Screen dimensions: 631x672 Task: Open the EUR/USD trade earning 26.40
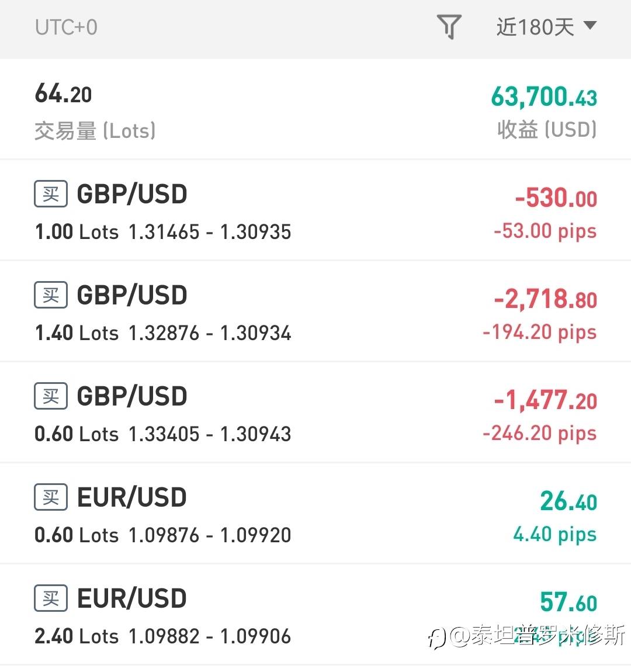click(315, 514)
